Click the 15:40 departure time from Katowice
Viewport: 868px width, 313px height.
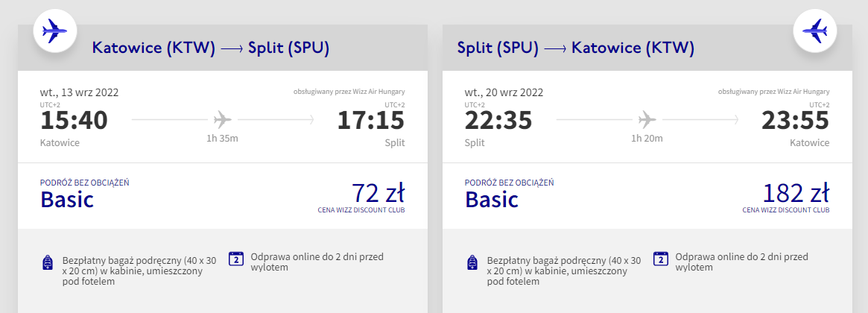pos(74,121)
